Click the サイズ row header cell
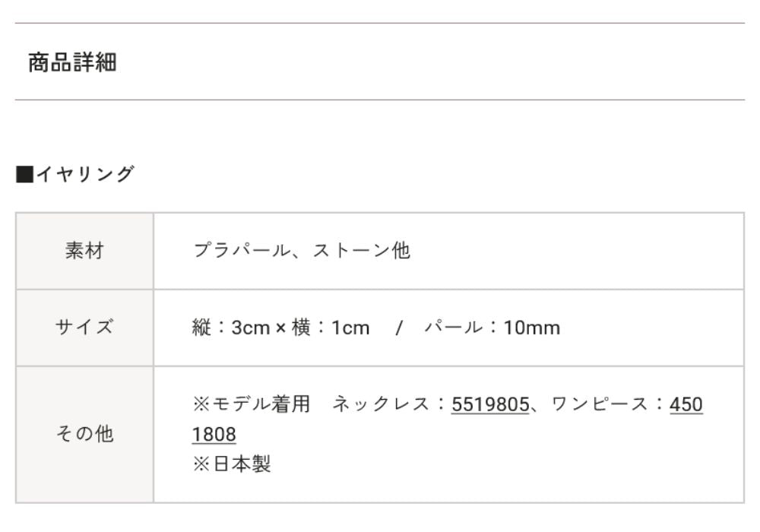The image size is (760, 532). tap(84, 328)
